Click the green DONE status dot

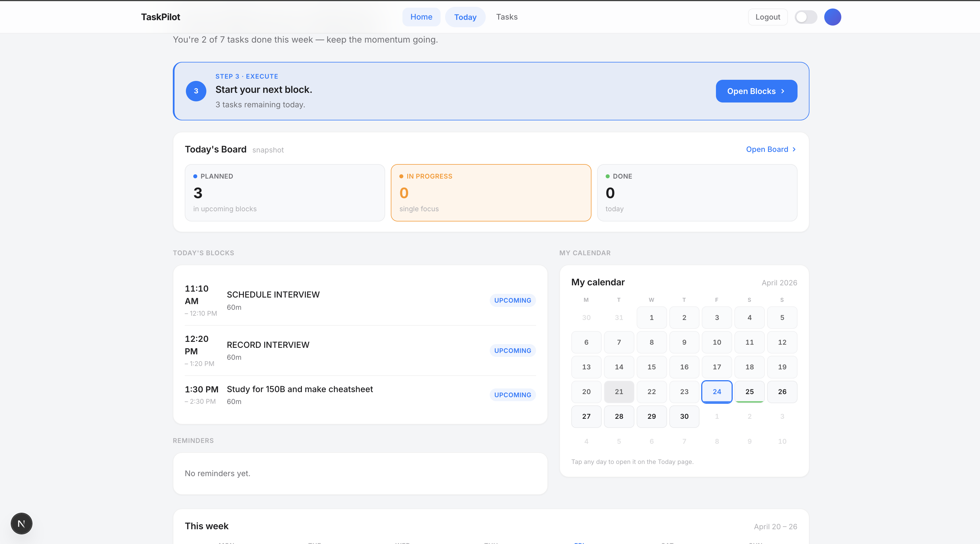[x=607, y=176]
